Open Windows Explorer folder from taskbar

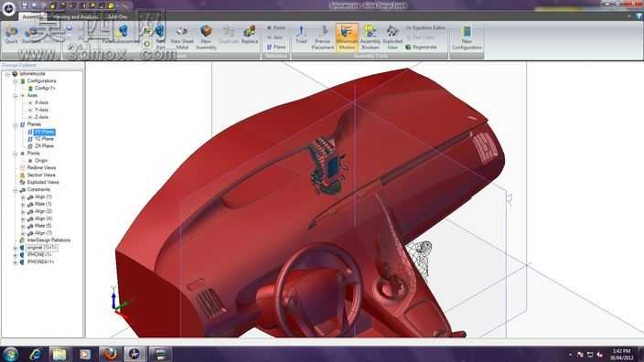[x=59, y=354]
